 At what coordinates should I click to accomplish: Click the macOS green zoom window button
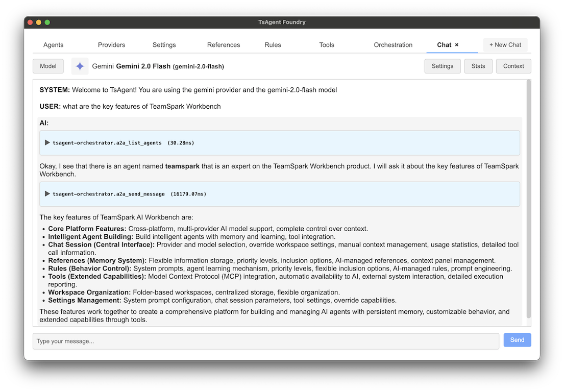click(47, 22)
